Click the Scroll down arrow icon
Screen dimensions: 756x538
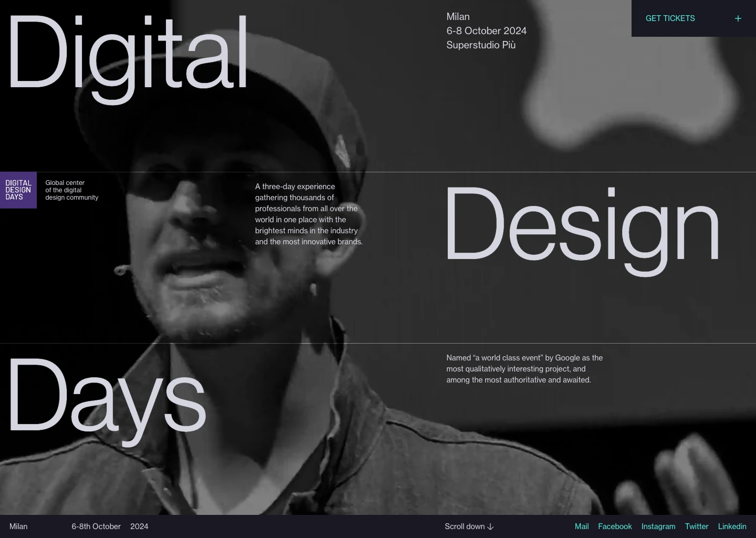pos(490,526)
